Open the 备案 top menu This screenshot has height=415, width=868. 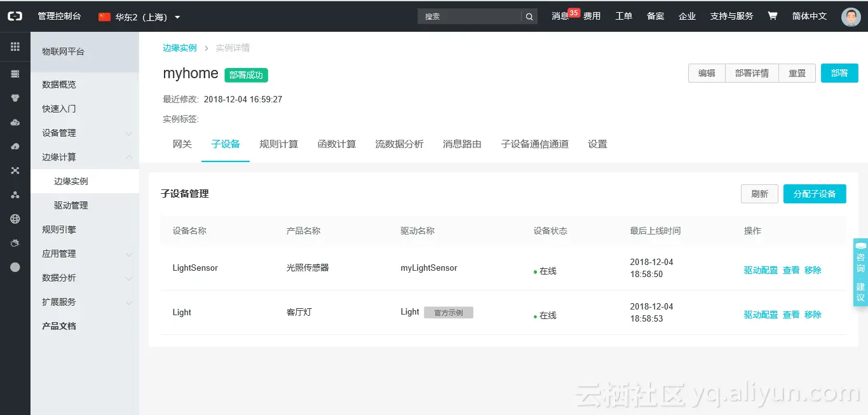coord(656,17)
